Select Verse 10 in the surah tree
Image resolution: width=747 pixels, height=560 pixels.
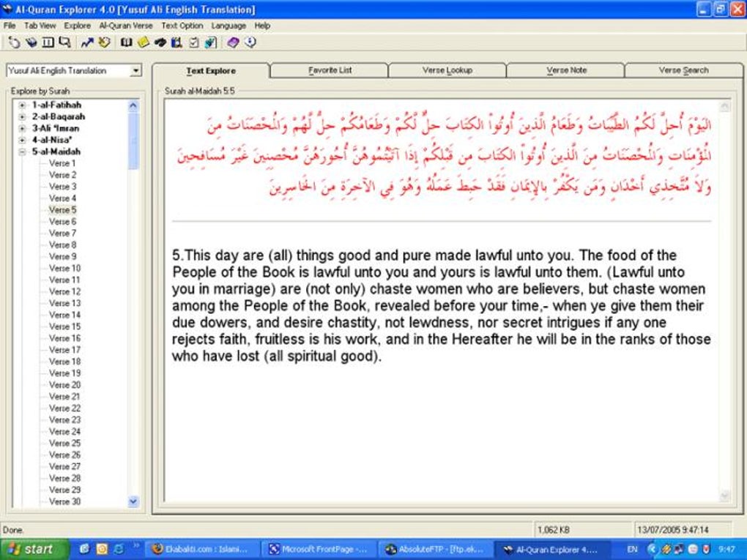point(64,269)
